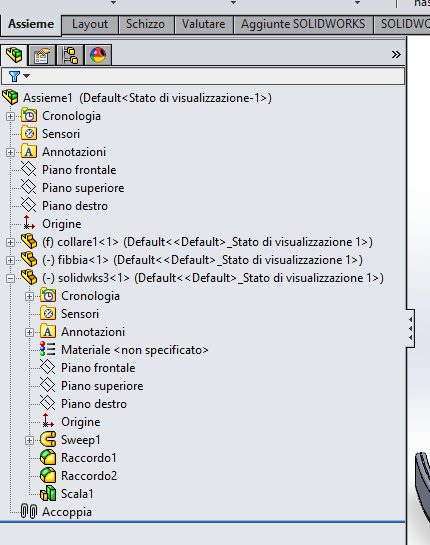Image resolution: width=430 pixels, height=545 pixels.
Task: Click the solidwks3 Sensori folder icon
Action: (x=48, y=314)
